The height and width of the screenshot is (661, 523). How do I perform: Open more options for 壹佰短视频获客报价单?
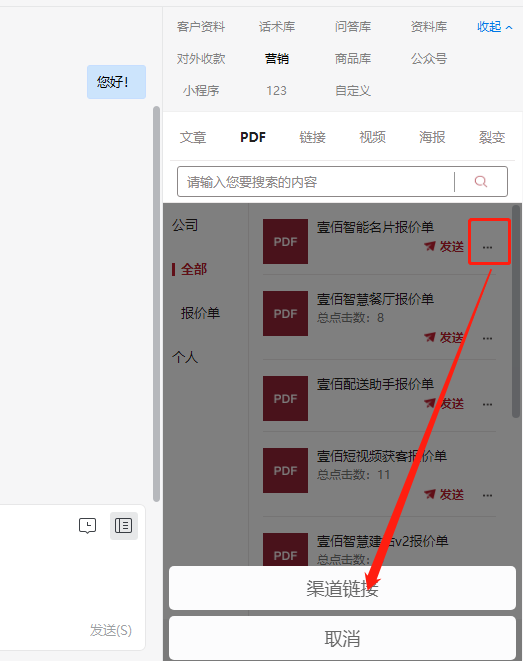pos(488,495)
